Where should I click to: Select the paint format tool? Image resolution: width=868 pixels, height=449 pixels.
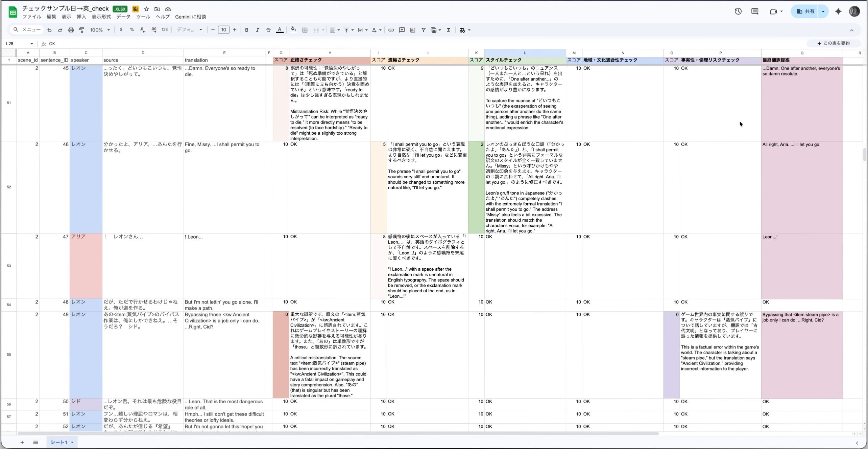pos(81,30)
